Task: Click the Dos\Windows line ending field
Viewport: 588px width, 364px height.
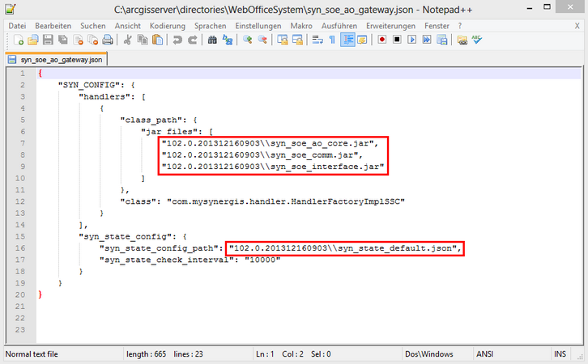Action: pyautogui.click(x=428, y=354)
